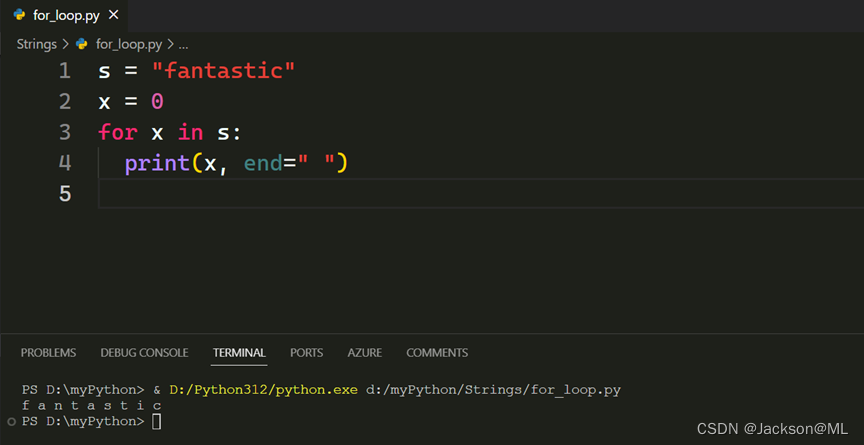The width and height of the screenshot is (864, 445).
Task: Open the for_loop.py breadcrumb dropdown
Action: pyautogui.click(x=129, y=44)
